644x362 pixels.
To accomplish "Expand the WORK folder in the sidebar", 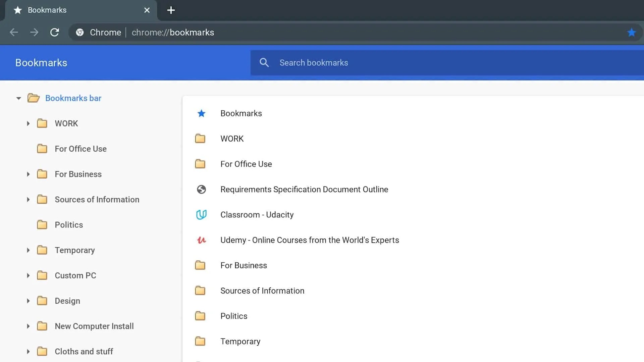I will point(28,123).
